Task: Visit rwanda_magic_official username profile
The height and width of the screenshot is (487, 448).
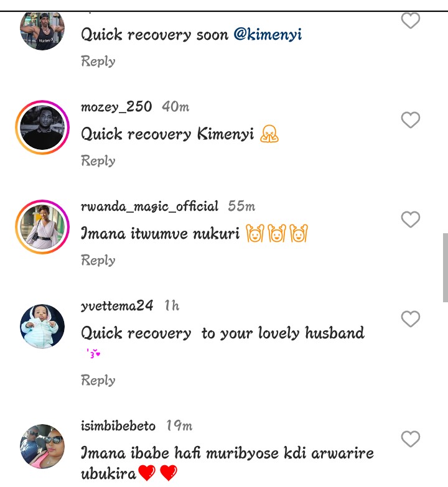Action: (149, 206)
